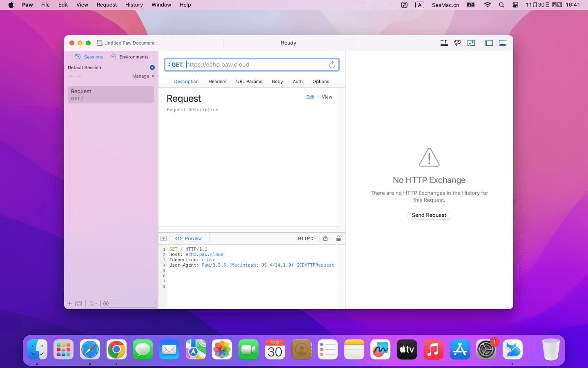Screen dimensions: 588x368
Task: Select the Sessions tab in sidebar
Action: click(89, 57)
